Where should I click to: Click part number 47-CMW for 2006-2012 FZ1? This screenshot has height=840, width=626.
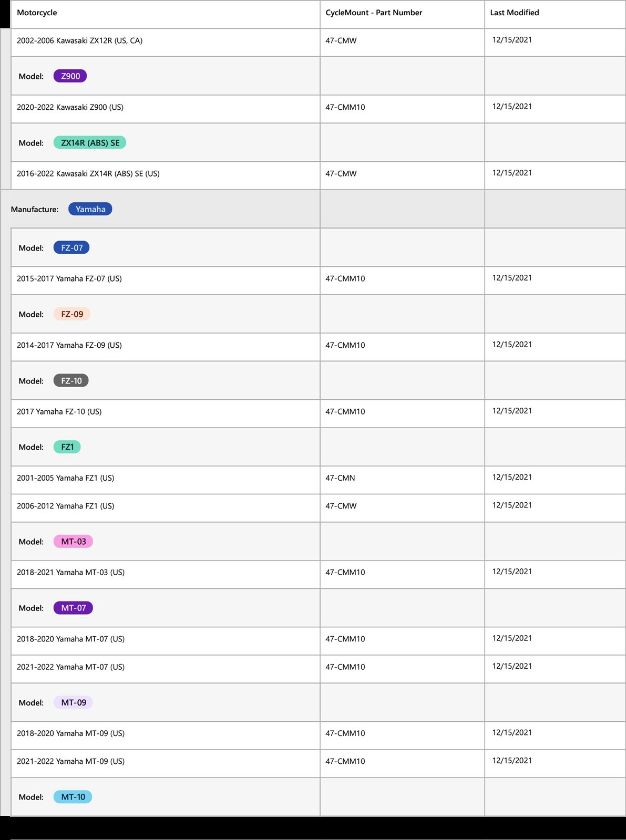(341, 506)
